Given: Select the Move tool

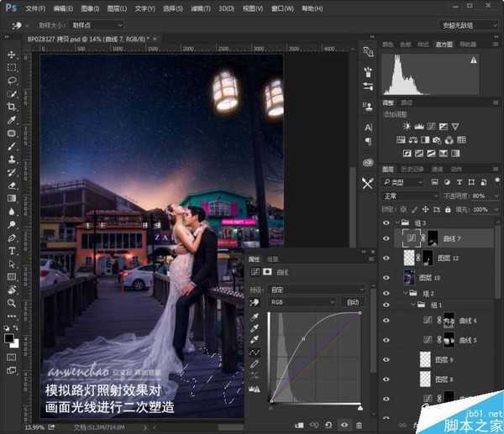Looking at the screenshot, I should point(12,53).
